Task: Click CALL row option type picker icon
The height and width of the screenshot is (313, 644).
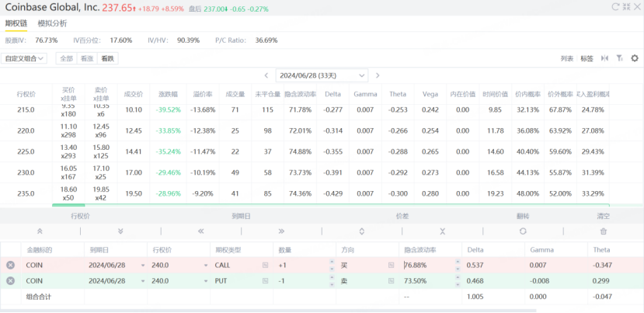Action: [266, 266]
